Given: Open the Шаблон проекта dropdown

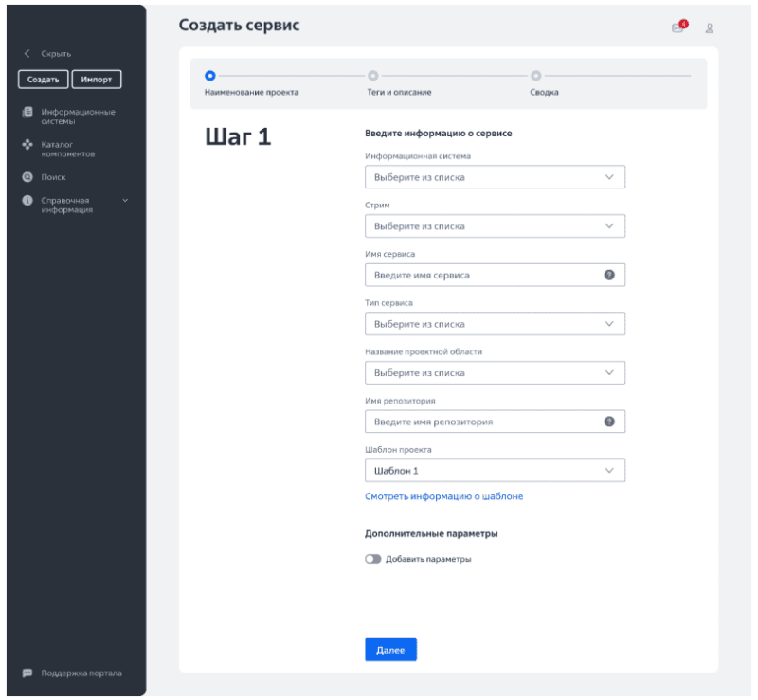Looking at the screenshot, I should coord(495,470).
